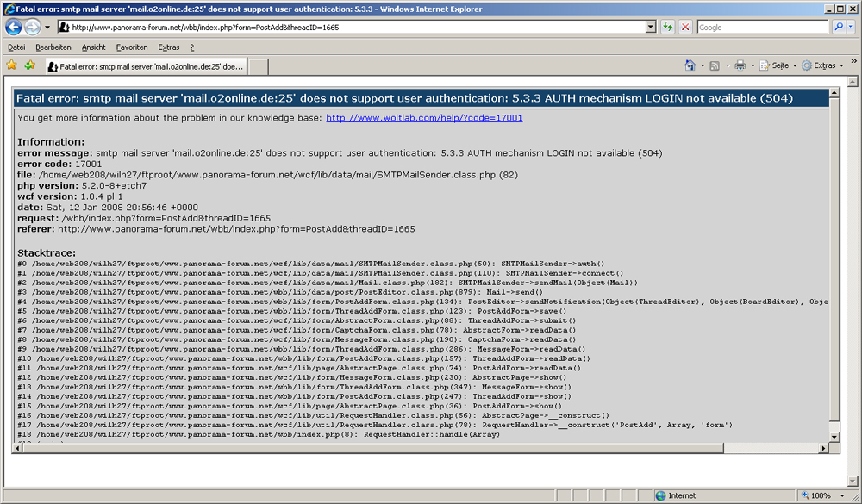Click the red Stop loading icon
Image resolution: width=862 pixels, height=504 pixels.
click(x=684, y=28)
